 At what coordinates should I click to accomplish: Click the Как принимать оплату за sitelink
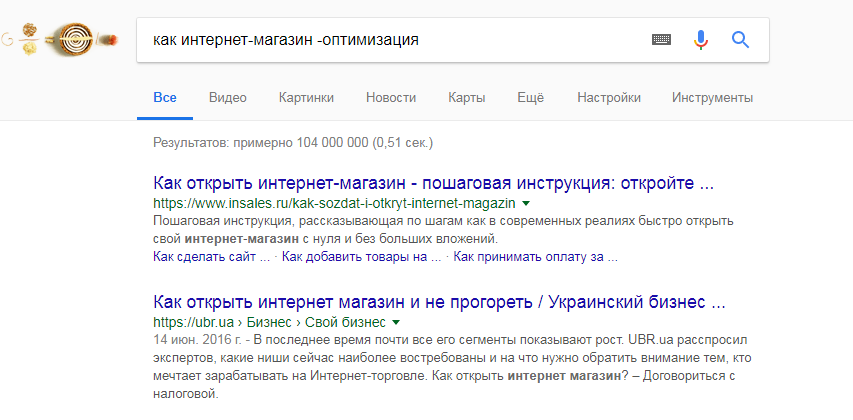[535, 257]
